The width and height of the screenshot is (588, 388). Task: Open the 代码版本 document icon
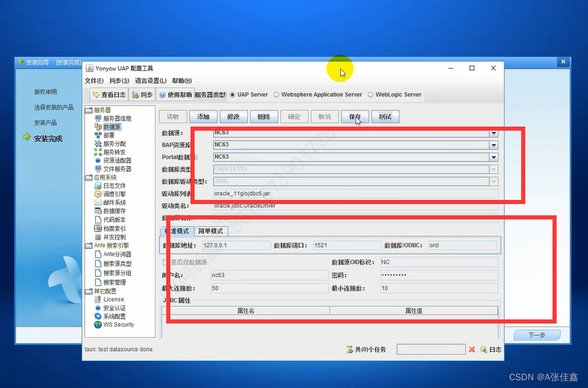point(98,219)
